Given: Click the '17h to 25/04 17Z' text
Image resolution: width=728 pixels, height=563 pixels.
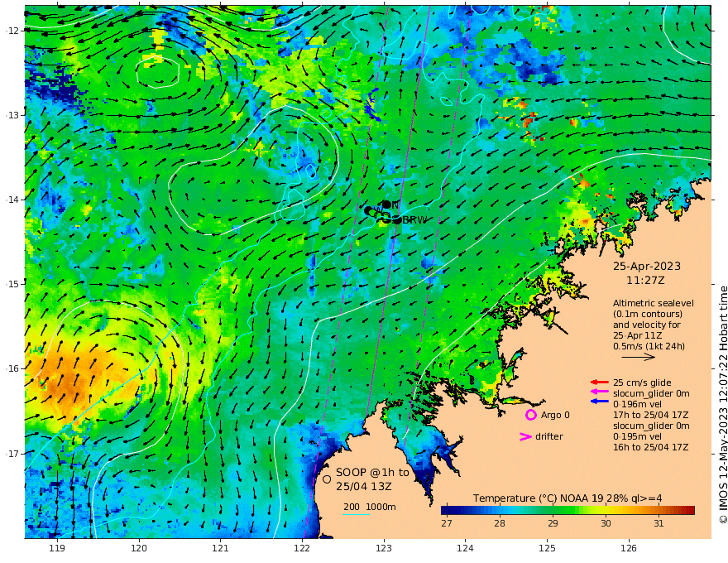Looking at the screenshot, I should coord(650,415).
